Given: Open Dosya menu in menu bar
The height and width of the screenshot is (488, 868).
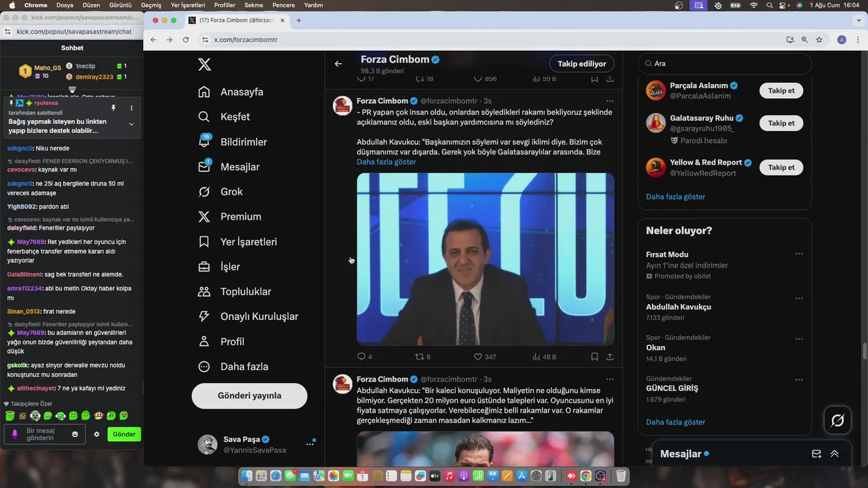Looking at the screenshot, I should tap(65, 5).
